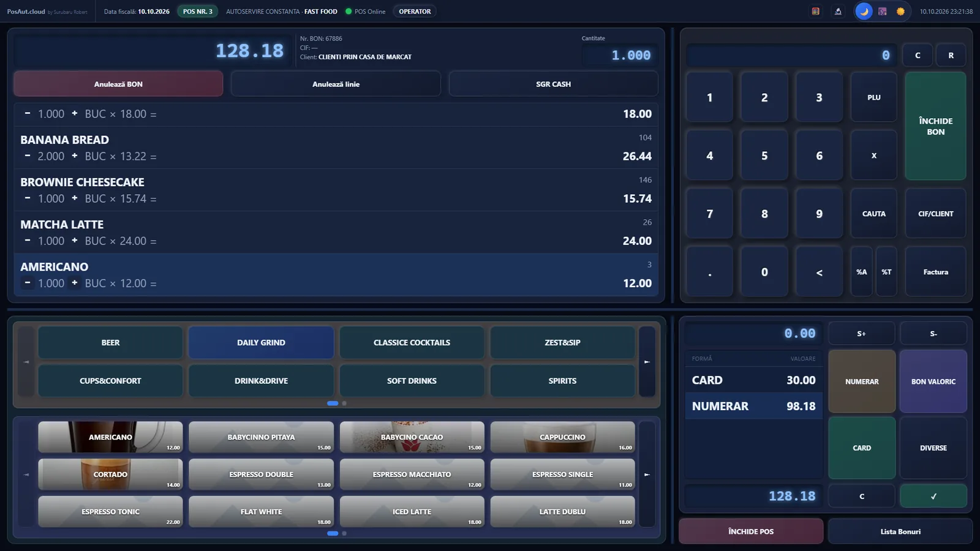Add CAPPUCCINO product to receipt
Viewport: 980px width, 551px height.
coord(562,437)
